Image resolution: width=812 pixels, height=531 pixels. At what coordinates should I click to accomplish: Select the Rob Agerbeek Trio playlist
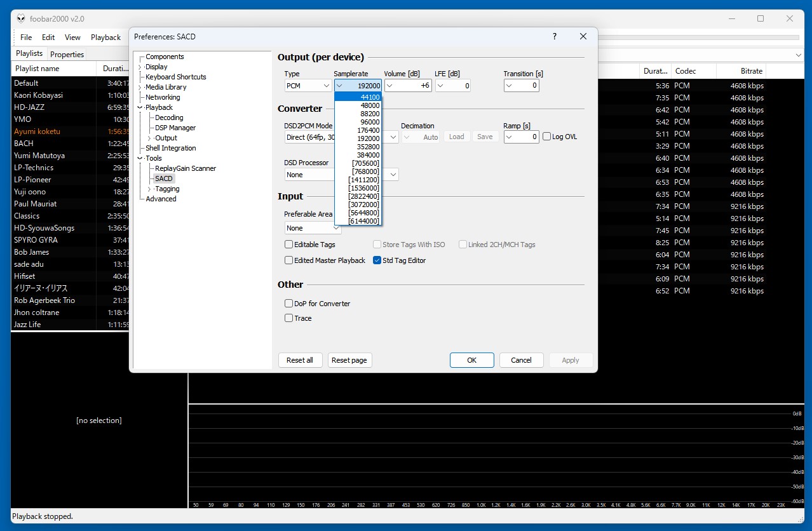click(x=70, y=300)
